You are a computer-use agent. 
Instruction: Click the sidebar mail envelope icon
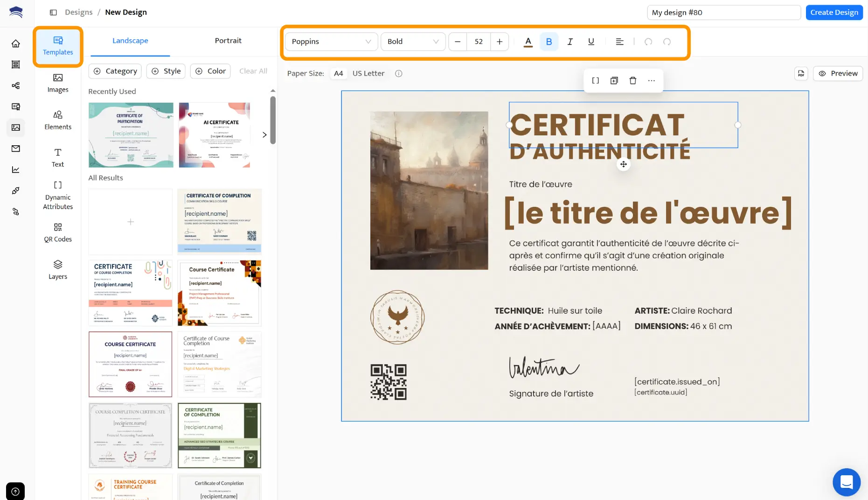point(16,148)
